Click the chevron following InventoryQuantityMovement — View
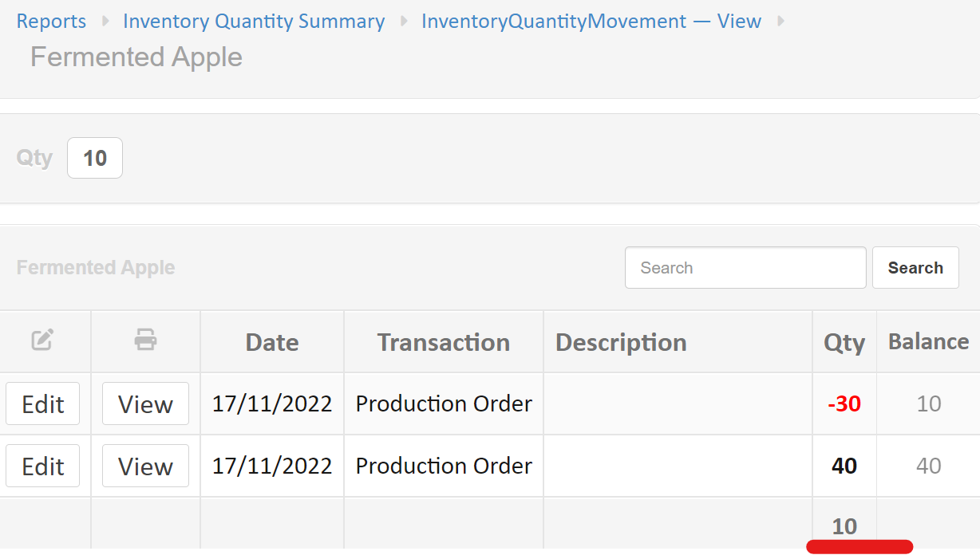Screen dimensions: 980x555 point(780,22)
